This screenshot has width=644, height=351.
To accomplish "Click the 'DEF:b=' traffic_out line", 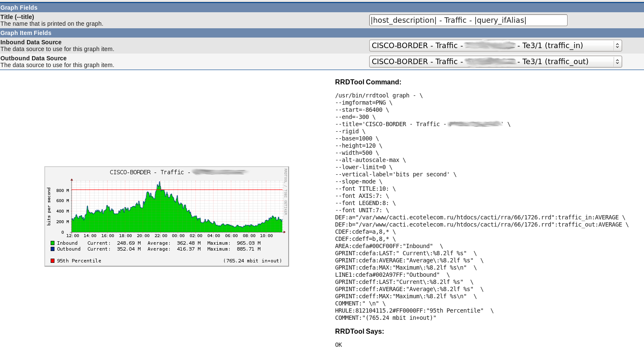I will 482,224.
